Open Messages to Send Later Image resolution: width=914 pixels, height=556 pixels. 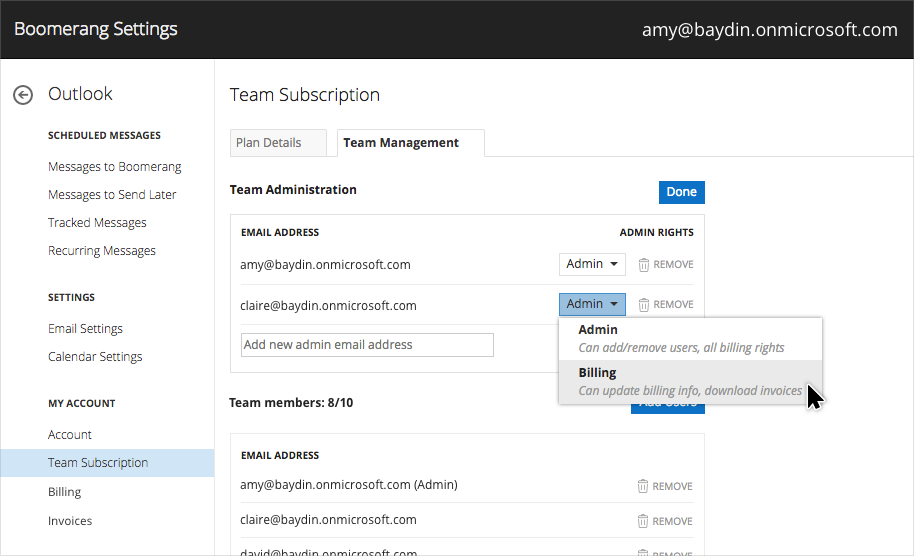112,195
